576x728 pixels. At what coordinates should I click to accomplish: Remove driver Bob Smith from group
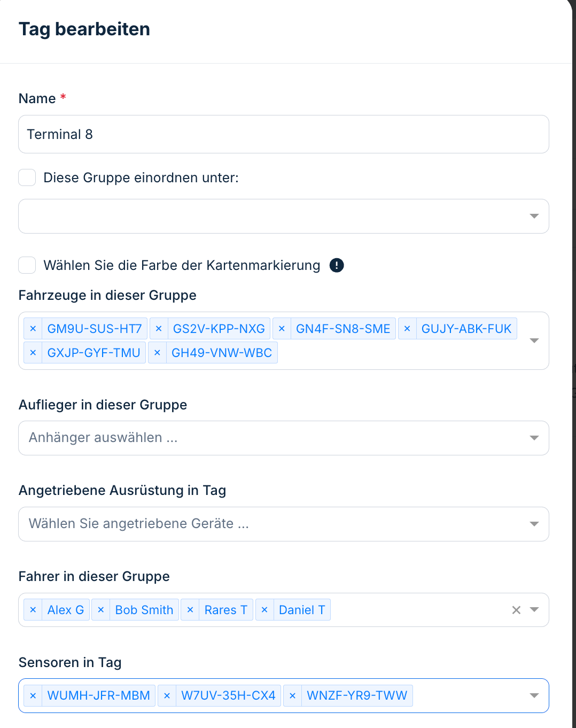(101, 610)
